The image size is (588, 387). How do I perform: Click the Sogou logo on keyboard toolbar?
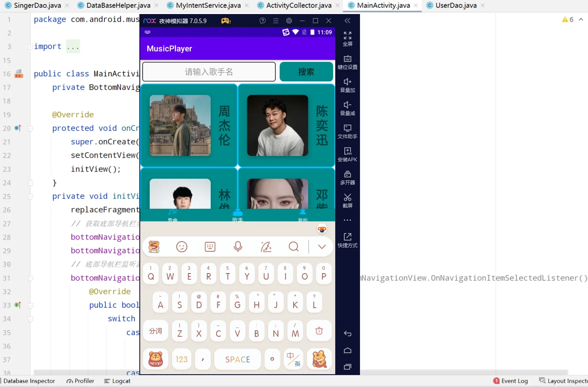pos(154,247)
